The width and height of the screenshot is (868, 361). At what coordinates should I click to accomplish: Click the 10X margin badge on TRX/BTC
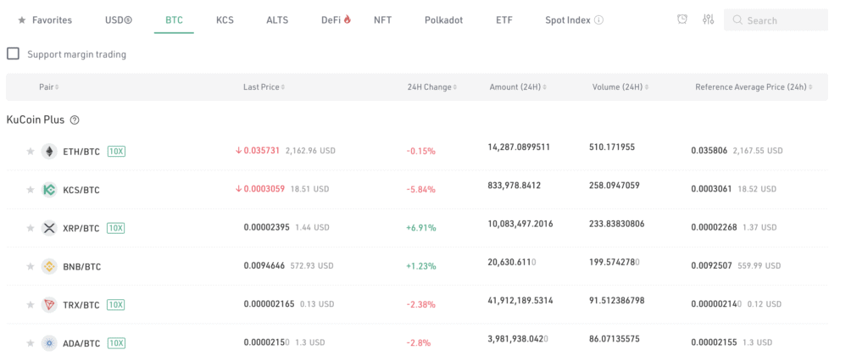point(116,304)
